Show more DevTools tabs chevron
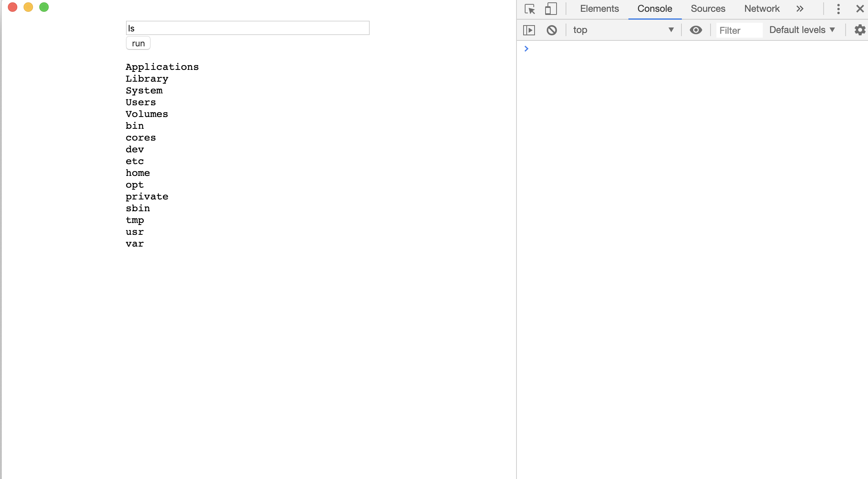Image resolution: width=868 pixels, height=479 pixels. [x=800, y=9]
